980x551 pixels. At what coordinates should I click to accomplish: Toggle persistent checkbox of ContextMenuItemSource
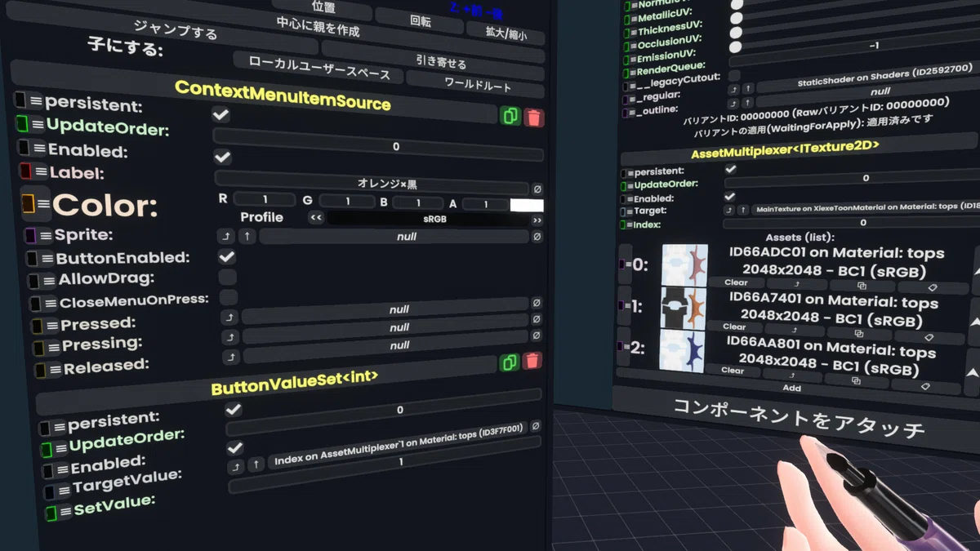coord(220,114)
